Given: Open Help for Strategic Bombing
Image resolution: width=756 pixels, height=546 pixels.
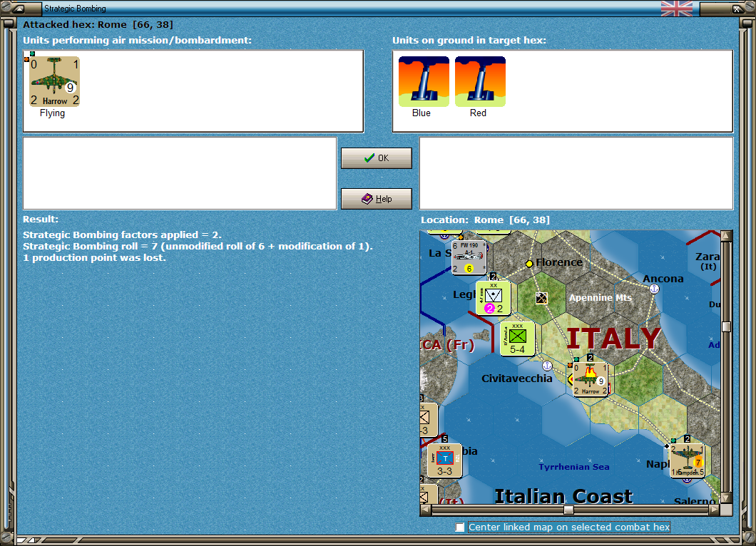Looking at the screenshot, I should pos(376,199).
